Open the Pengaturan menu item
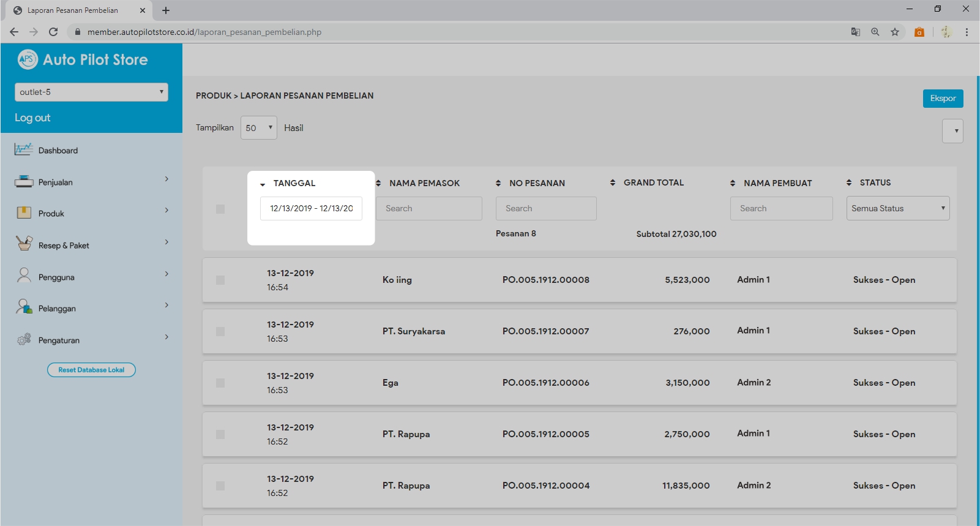The height and width of the screenshot is (526, 980). tap(59, 340)
